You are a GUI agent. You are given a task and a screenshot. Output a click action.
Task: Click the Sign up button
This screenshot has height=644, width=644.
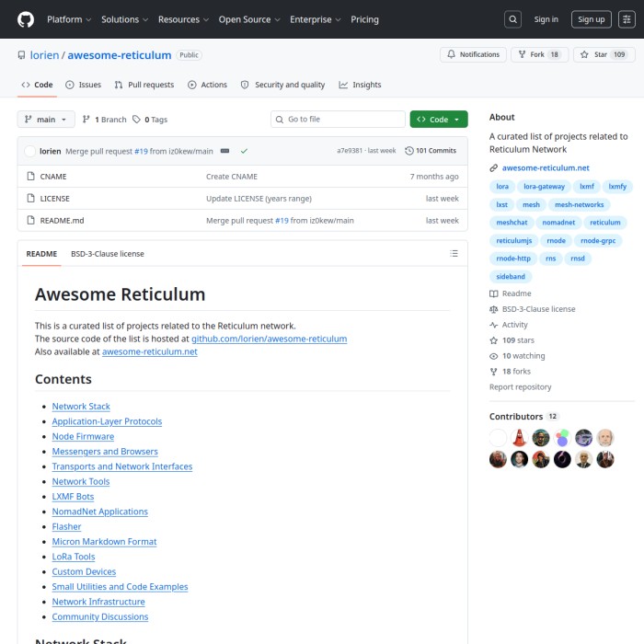(x=591, y=19)
